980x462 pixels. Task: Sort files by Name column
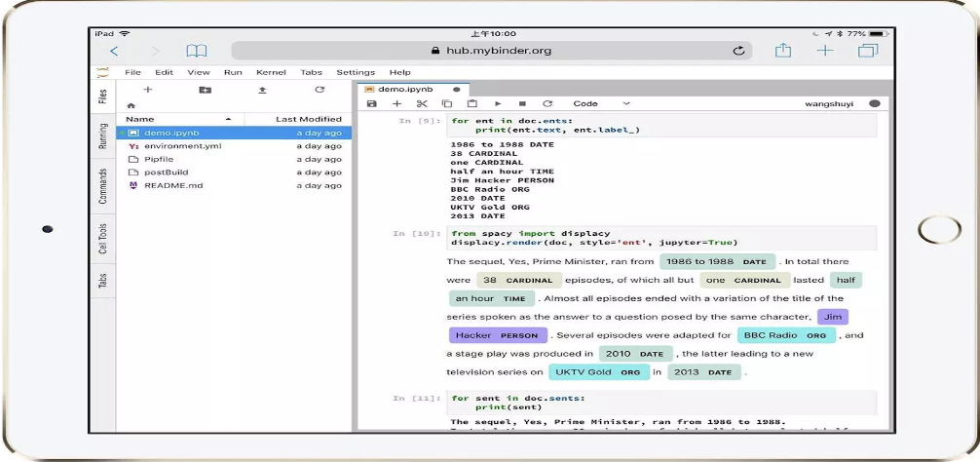coord(180,119)
